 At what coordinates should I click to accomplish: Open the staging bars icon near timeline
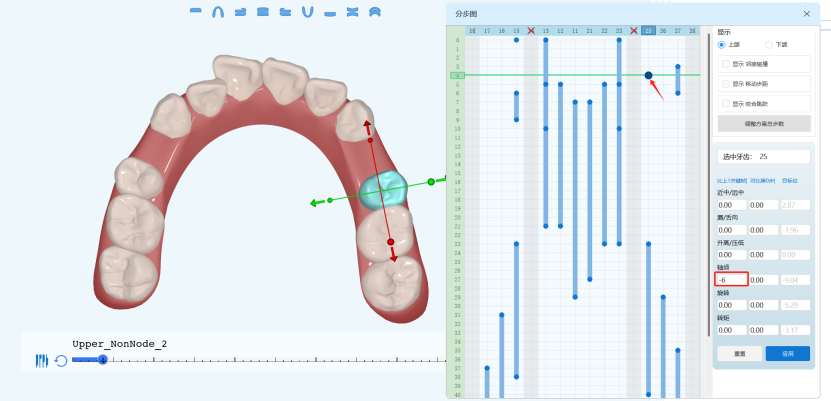coord(42,360)
